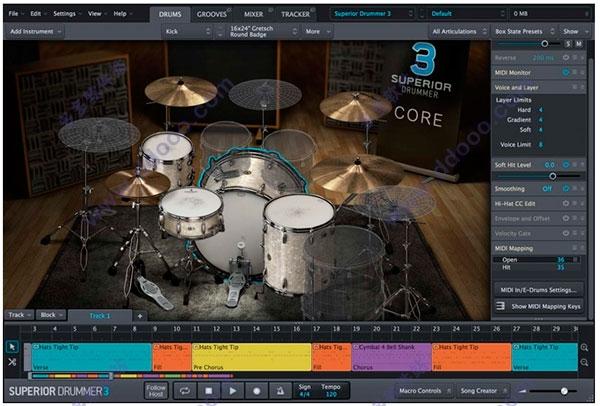Start recording with the record button
The height and width of the screenshot is (406, 600).
point(256,391)
